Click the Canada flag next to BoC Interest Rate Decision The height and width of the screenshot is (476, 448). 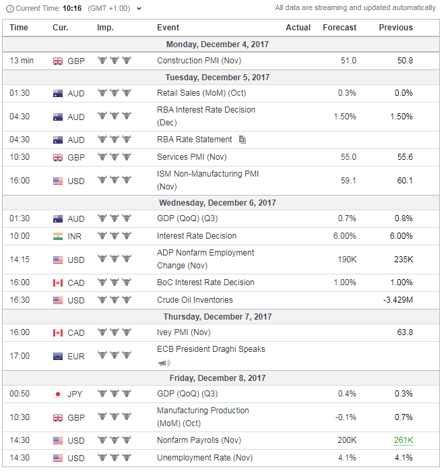pos(58,282)
